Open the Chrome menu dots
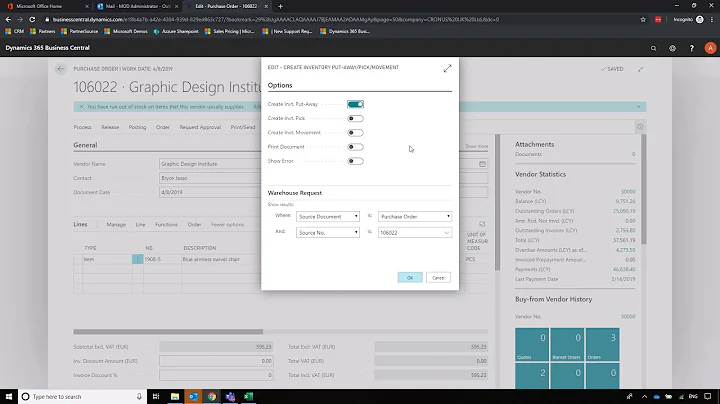 click(712, 19)
